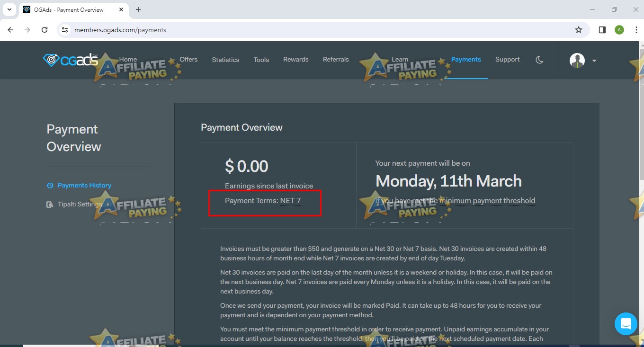
Task: Open the browser side panel icon
Action: click(x=602, y=29)
